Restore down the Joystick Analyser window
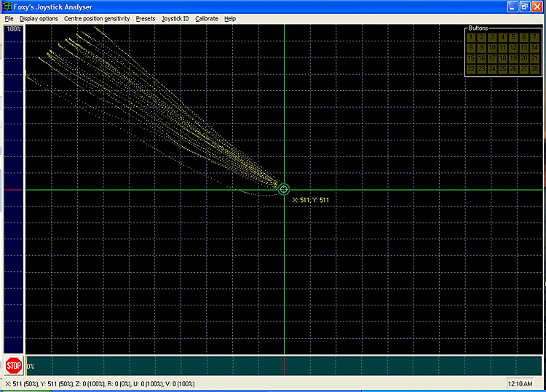The width and height of the screenshot is (546, 392). pyautogui.click(x=525, y=7)
